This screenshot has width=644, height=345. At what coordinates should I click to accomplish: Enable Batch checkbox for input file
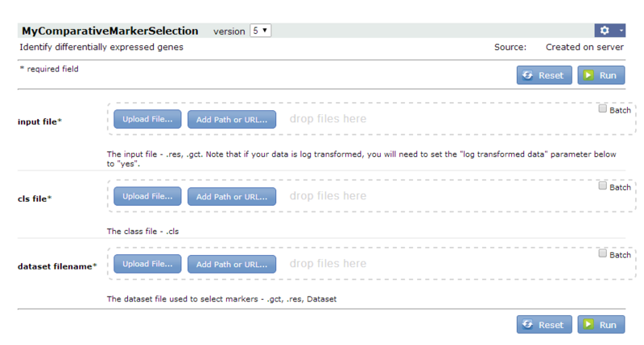point(602,109)
